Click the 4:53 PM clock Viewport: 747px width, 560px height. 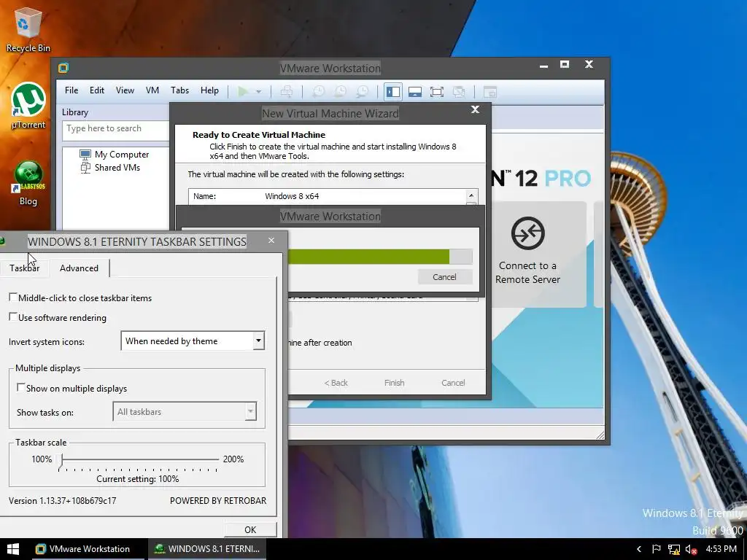tap(721, 549)
